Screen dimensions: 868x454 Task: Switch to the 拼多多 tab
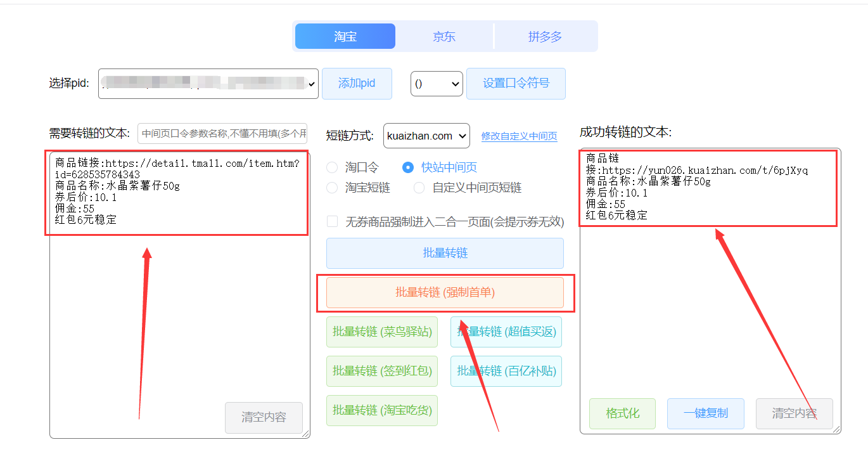click(x=545, y=36)
